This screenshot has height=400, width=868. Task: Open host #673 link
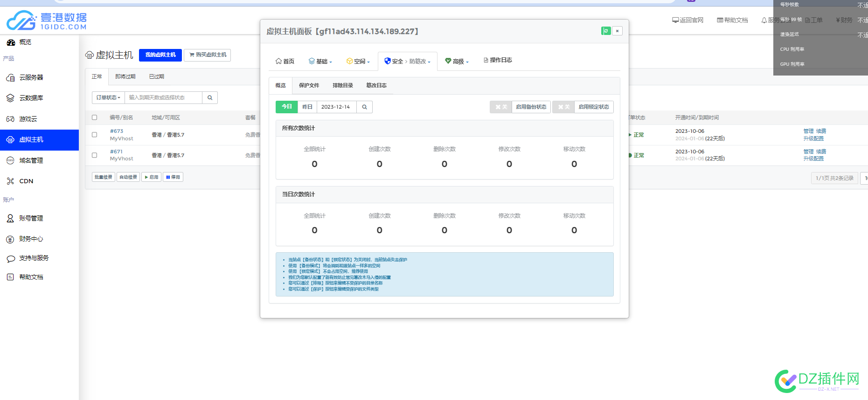tap(117, 131)
